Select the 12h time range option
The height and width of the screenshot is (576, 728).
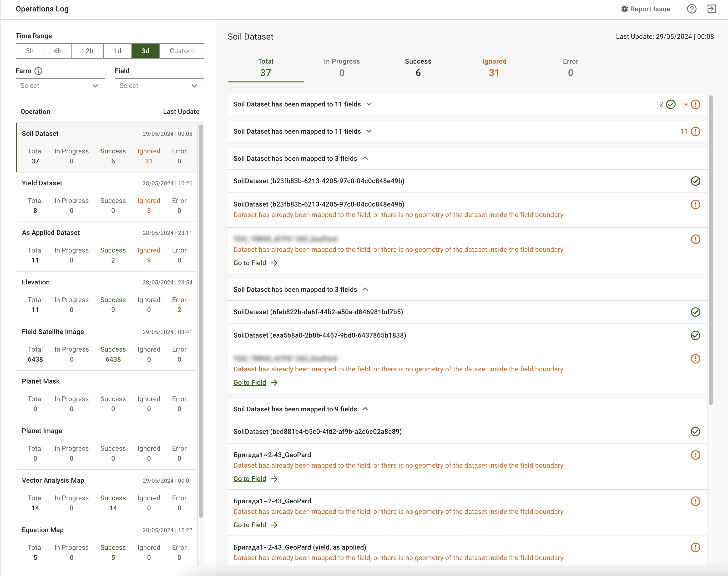(x=87, y=51)
